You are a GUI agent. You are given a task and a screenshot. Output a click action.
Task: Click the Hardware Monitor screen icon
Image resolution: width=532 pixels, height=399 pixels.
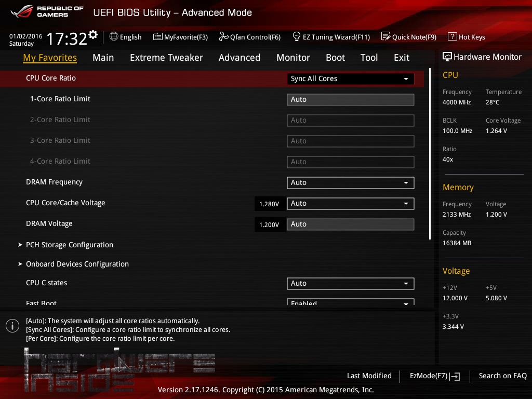pos(447,57)
